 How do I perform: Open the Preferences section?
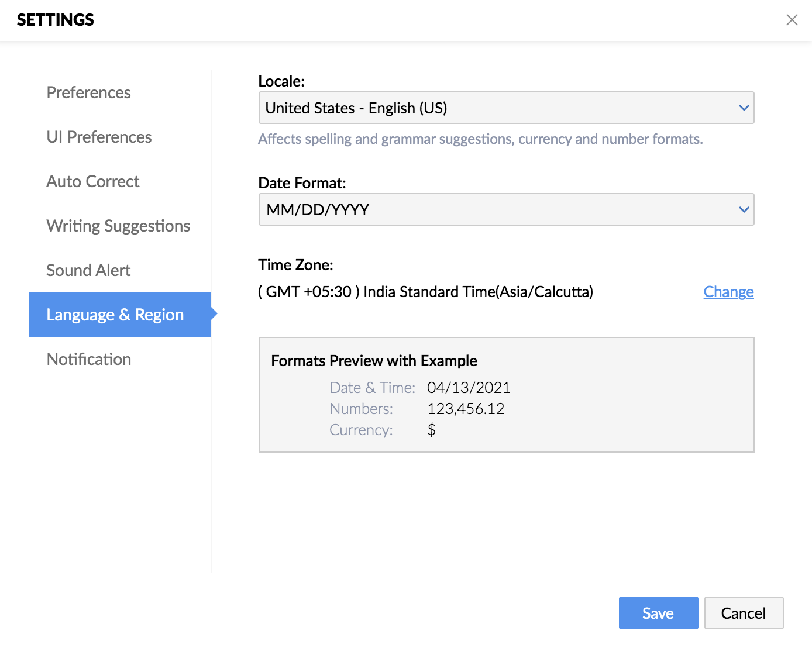pyautogui.click(x=89, y=92)
